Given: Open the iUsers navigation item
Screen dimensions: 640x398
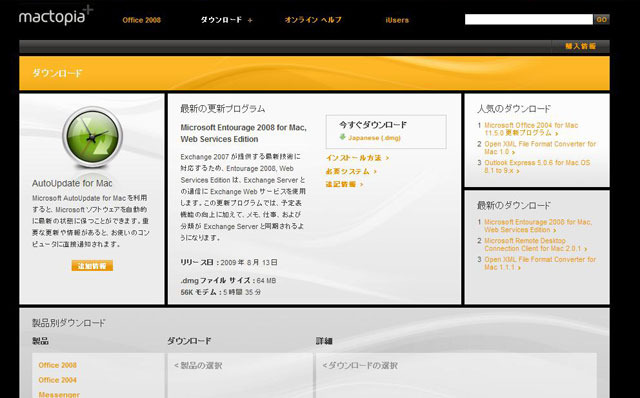Looking at the screenshot, I should tap(397, 20).
